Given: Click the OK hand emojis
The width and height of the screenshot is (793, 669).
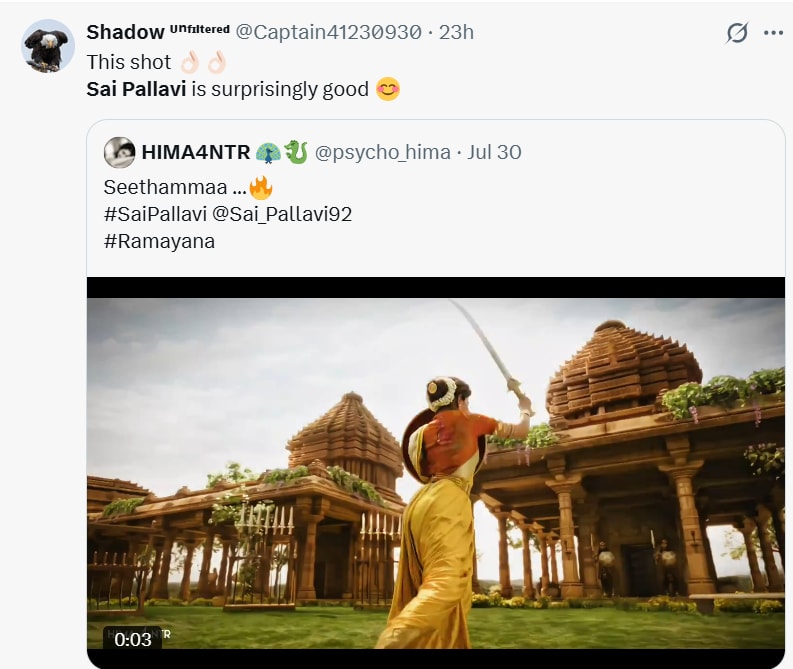Looking at the screenshot, I should pos(203,62).
